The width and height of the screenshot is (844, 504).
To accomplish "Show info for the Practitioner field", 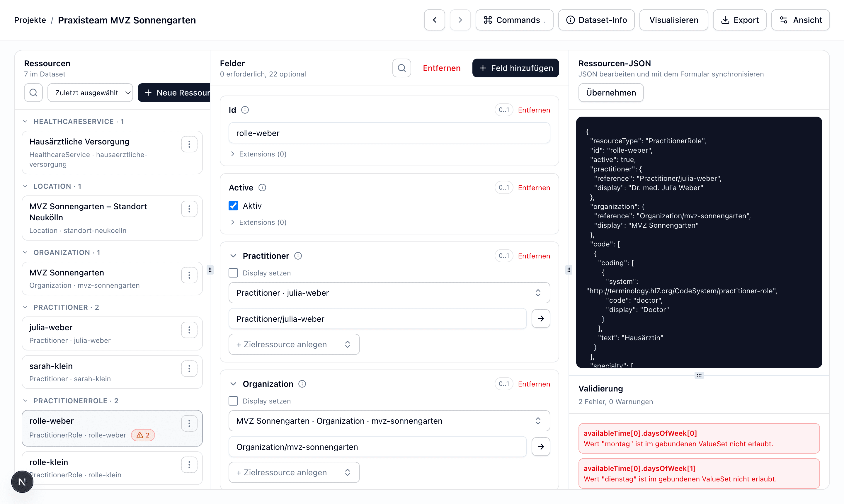I will pos(298,256).
